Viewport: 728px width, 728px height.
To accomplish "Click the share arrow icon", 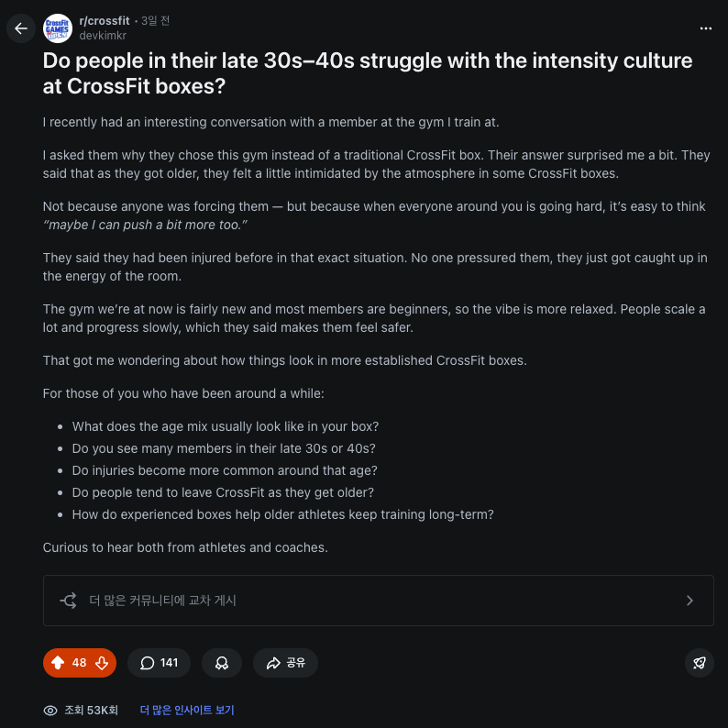I will pos(272,663).
